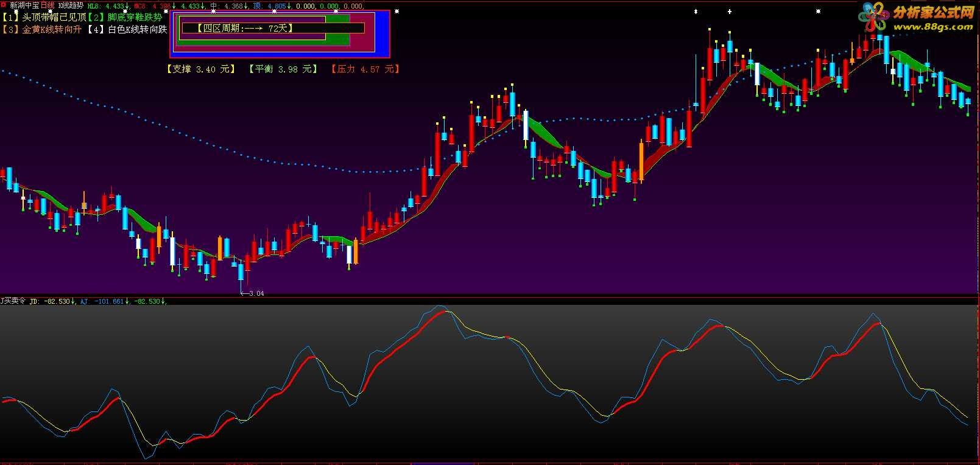This screenshot has width=980, height=465.
Task: Click the J买卖令 indicator title
Action: (13, 301)
